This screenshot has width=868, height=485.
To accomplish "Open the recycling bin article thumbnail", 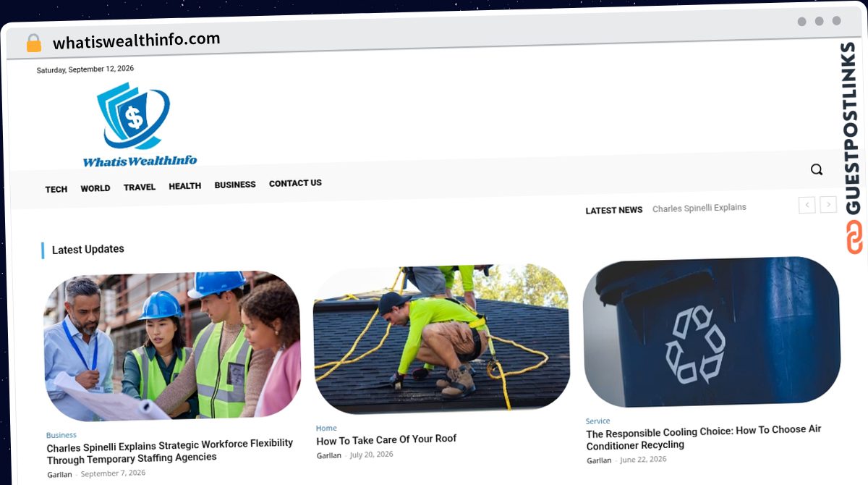I will click(712, 332).
